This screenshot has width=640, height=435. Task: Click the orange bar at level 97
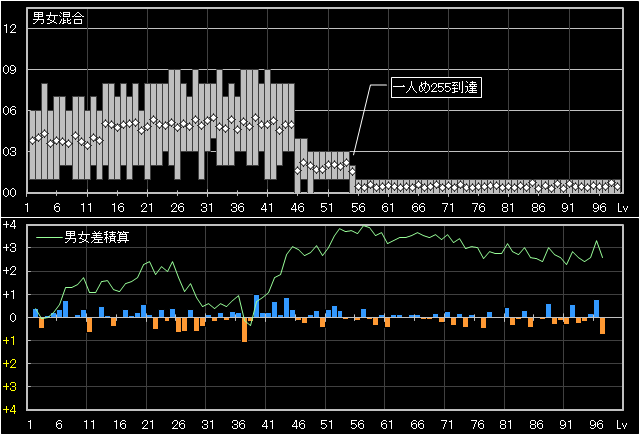[602, 326]
